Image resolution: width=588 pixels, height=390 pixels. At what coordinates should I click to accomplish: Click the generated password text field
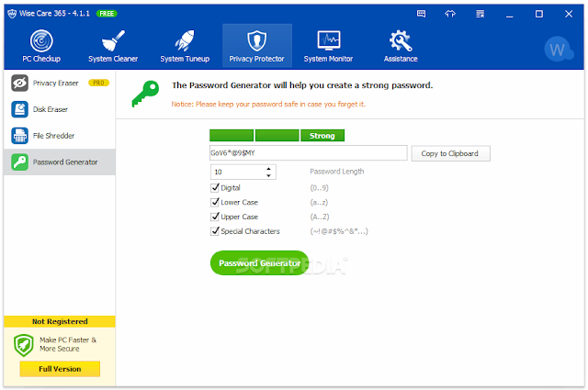click(309, 153)
